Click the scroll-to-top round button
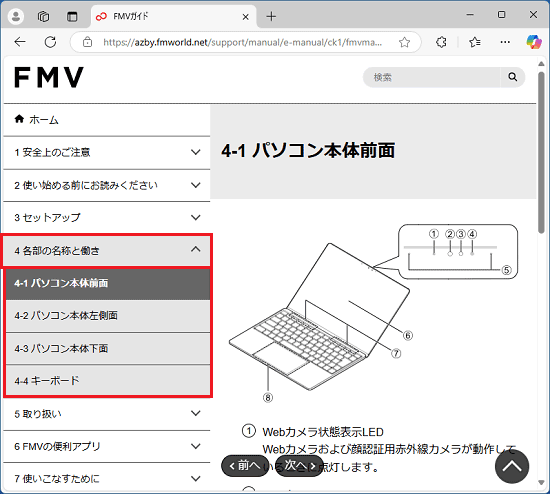Image resolution: width=550 pixels, height=494 pixels. click(512, 467)
